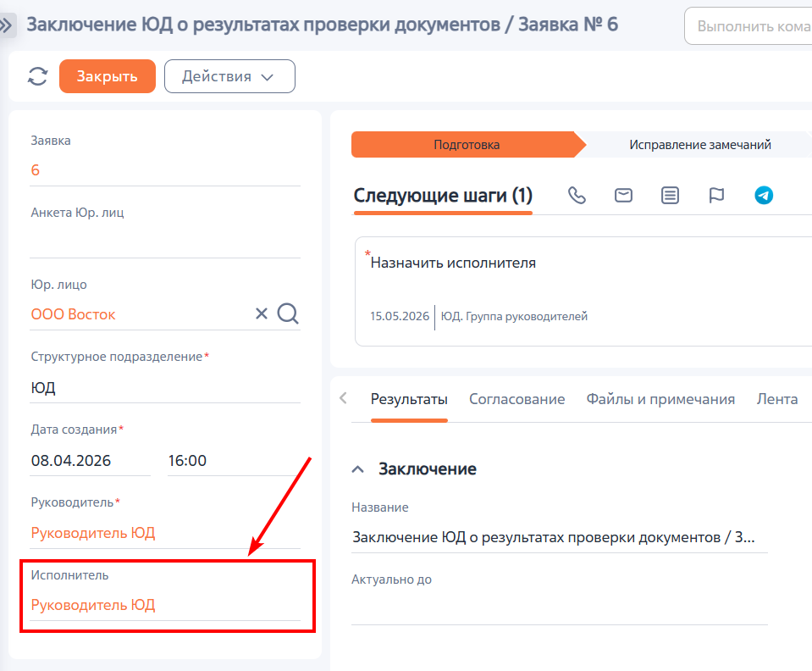Open the Результаты tab
Image resolution: width=812 pixels, height=671 pixels.
tap(409, 400)
